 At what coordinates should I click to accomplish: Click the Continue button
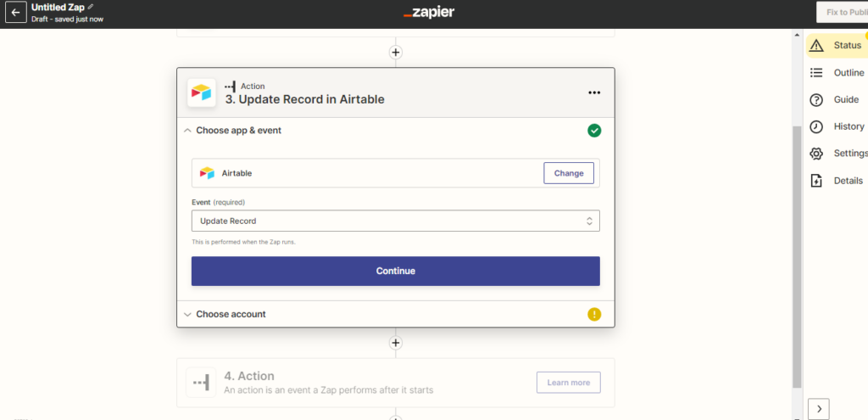click(x=395, y=271)
